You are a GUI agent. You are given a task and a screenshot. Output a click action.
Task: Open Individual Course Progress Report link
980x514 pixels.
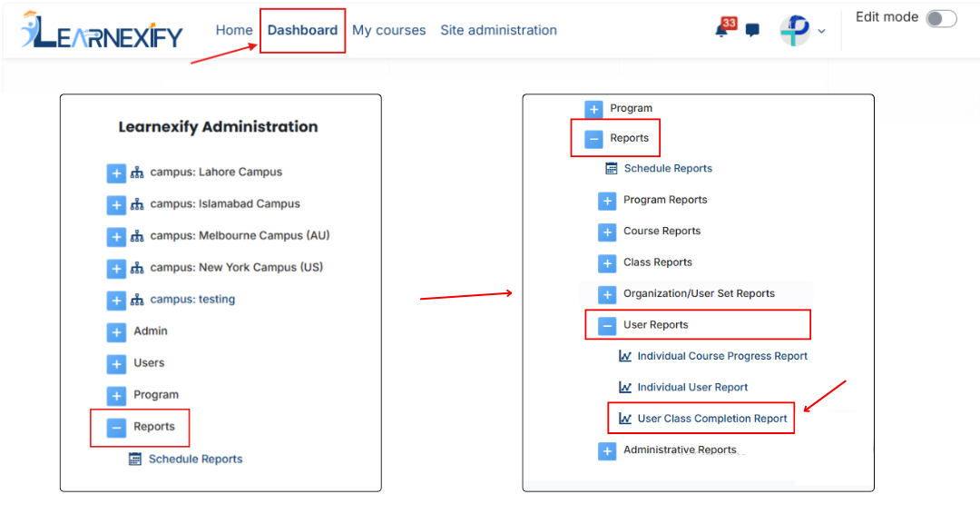(x=722, y=356)
